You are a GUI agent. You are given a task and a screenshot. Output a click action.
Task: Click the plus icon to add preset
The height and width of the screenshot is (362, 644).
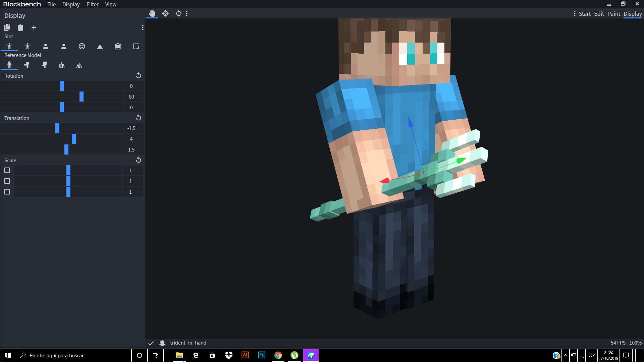coord(34,27)
